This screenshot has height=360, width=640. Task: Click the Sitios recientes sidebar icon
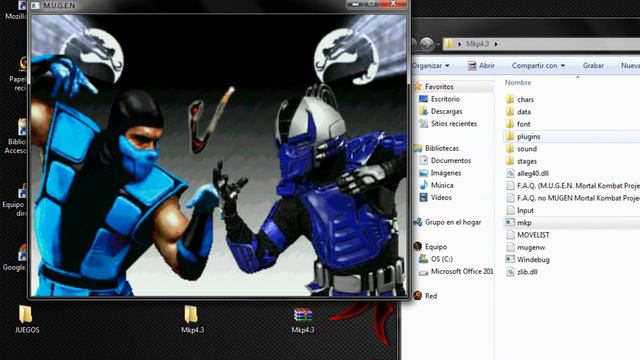point(423,123)
